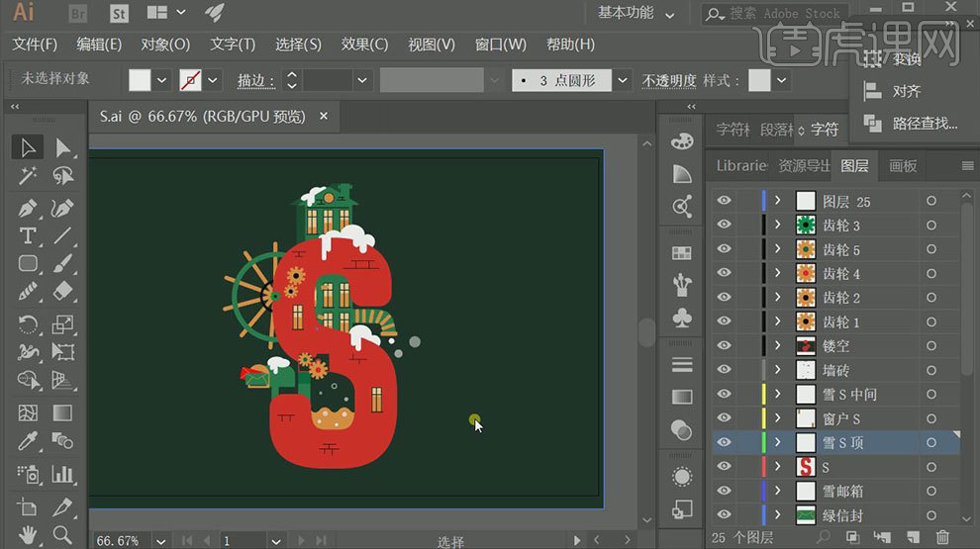Screen dimensions: 980x549
Task: Select the Mesh tool
Action: click(x=28, y=412)
